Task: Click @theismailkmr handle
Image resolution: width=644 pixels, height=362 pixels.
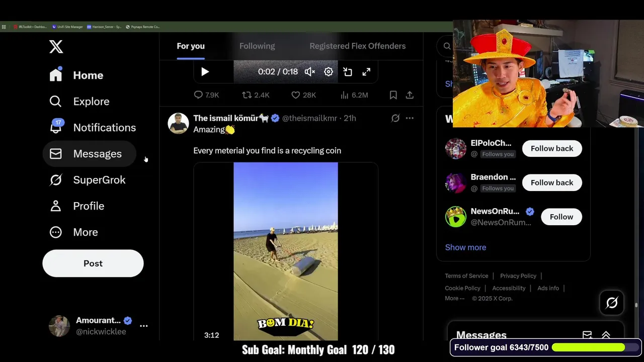Action: pos(309,118)
